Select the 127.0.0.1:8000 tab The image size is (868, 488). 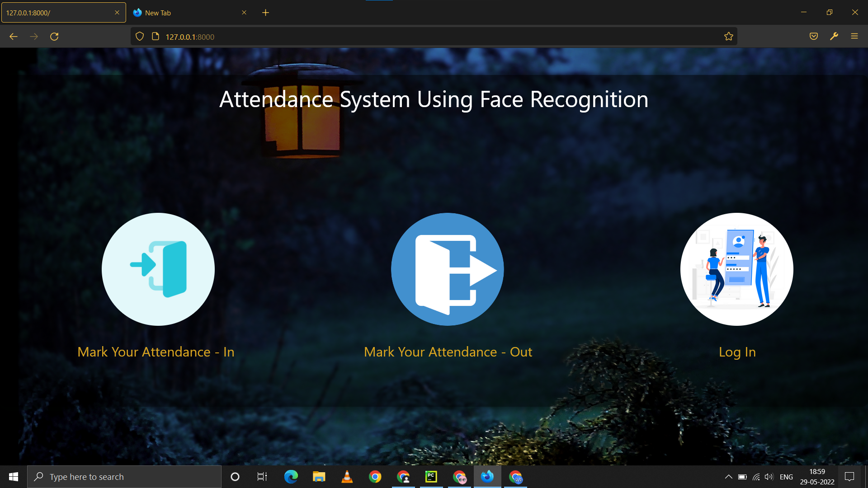point(59,12)
